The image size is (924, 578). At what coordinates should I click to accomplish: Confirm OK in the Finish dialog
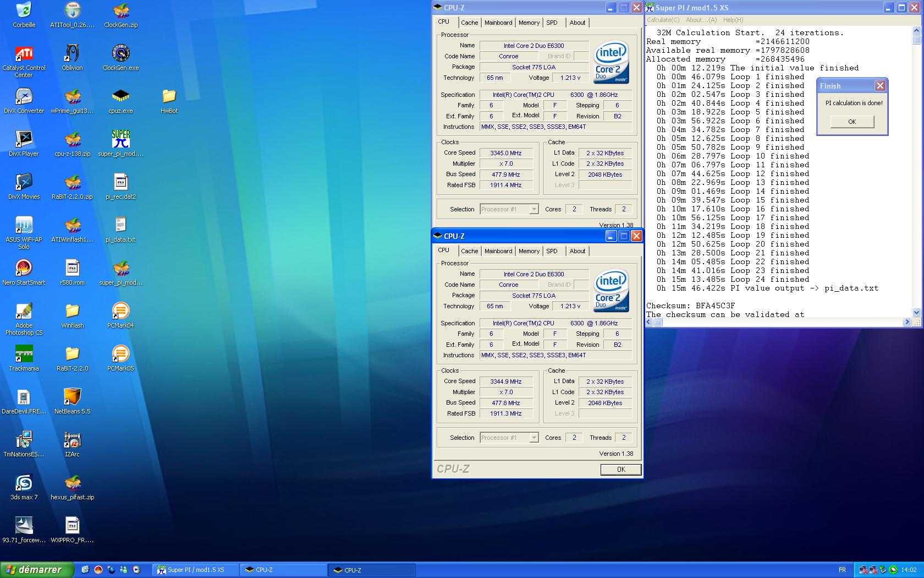pyautogui.click(x=852, y=122)
